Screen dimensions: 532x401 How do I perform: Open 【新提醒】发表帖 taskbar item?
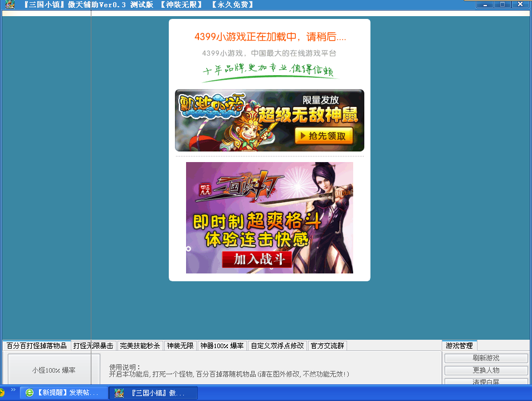pyautogui.click(x=65, y=393)
